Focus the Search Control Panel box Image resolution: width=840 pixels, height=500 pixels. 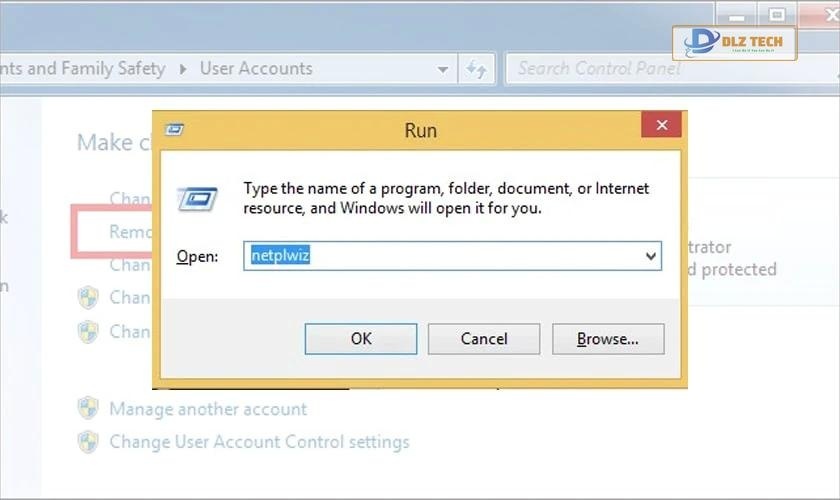tap(600, 69)
